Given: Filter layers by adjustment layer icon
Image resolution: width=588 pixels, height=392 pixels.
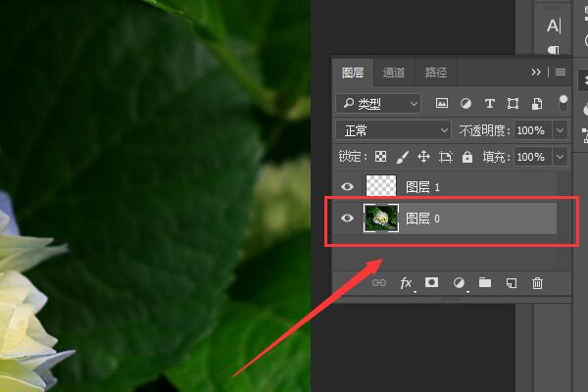Looking at the screenshot, I should [x=465, y=103].
